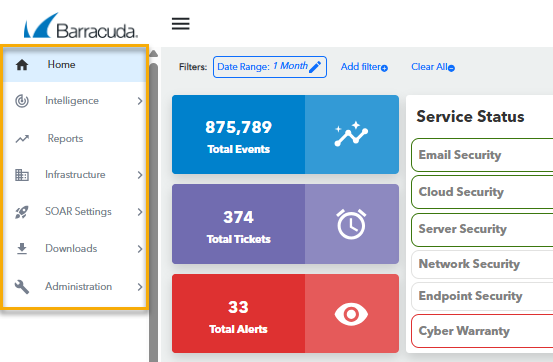Click the Administration wrench icon
The width and height of the screenshot is (553, 362).
coord(22,286)
